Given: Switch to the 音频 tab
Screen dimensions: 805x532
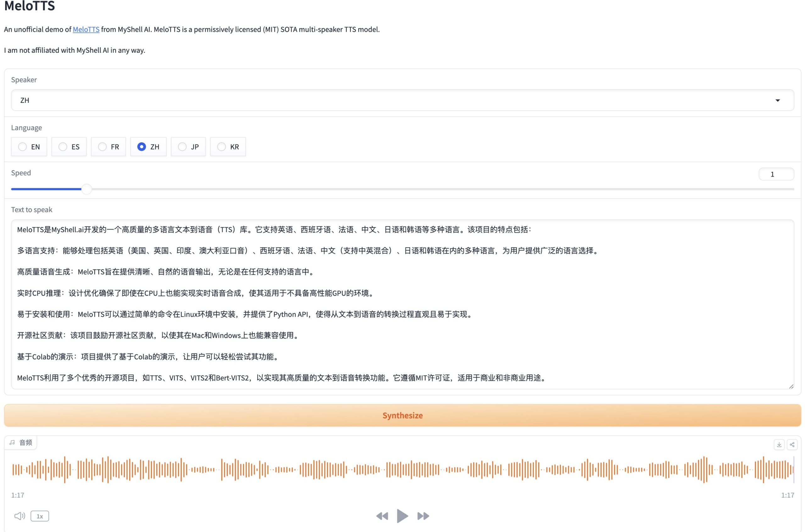Looking at the screenshot, I should tap(25, 442).
